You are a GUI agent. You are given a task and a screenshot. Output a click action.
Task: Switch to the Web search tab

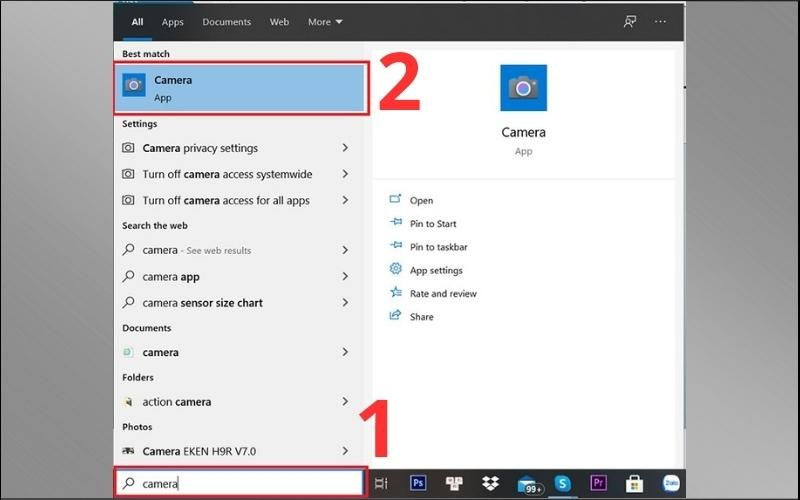280,21
